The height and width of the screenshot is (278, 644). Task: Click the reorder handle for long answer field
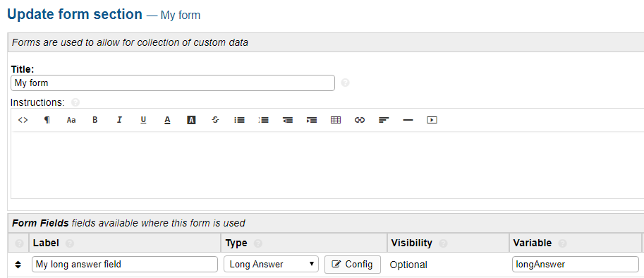coord(18,265)
